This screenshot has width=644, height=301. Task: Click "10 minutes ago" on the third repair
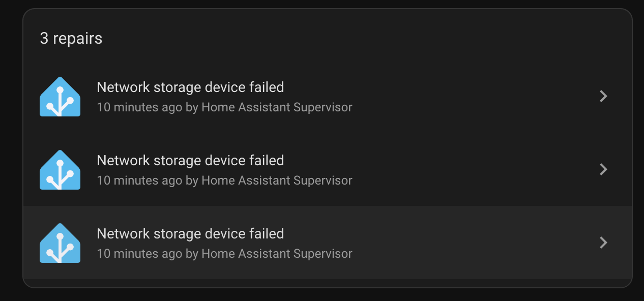[139, 254]
